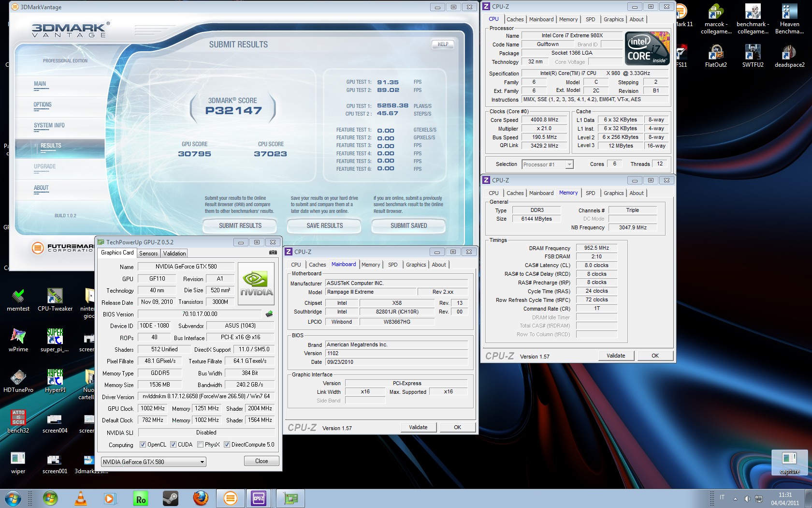Open SYSTEM INFO in 3DMark Vantage
Screen dimensions: 812x508
pos(49,125)
